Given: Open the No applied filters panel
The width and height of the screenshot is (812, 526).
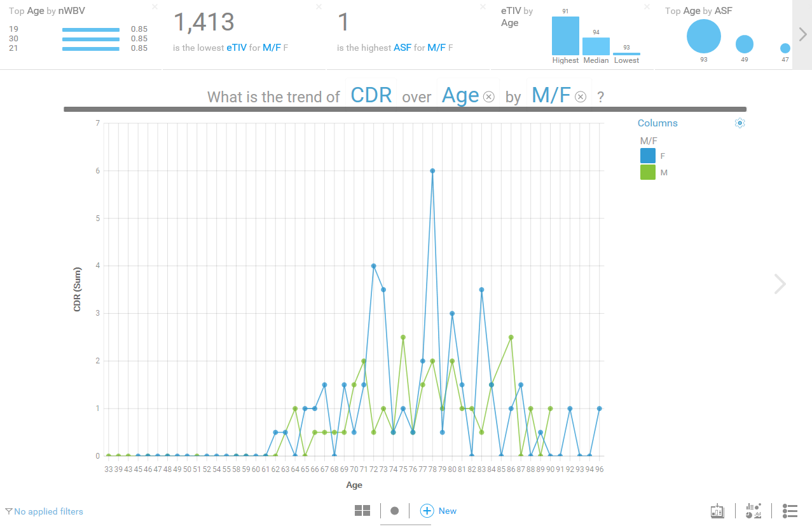Looking at the screenshot, I should click(x=48, y=511).
